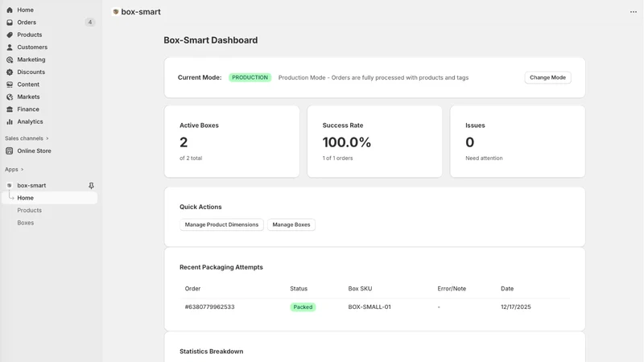Screen dimensions: 644x362
Task: Click the Success Rate 100.0% value
Action: tap(347, 142)
